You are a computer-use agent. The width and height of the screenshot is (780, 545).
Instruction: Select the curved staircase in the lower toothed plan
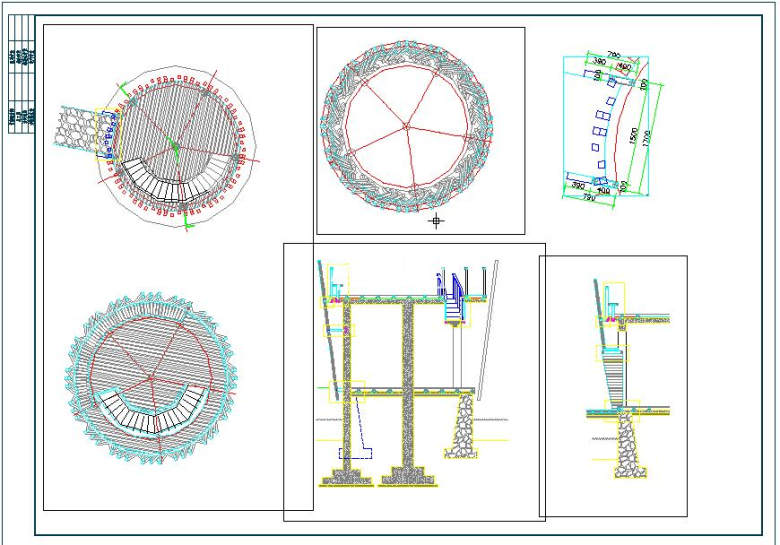(151, 409)
